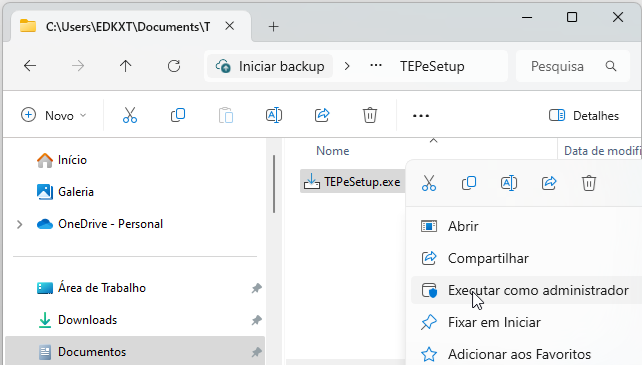Click the Rename icon in the main toolbar
Image resolution: width=642 pixels, height=365 pixels.
tap(274, 116)
